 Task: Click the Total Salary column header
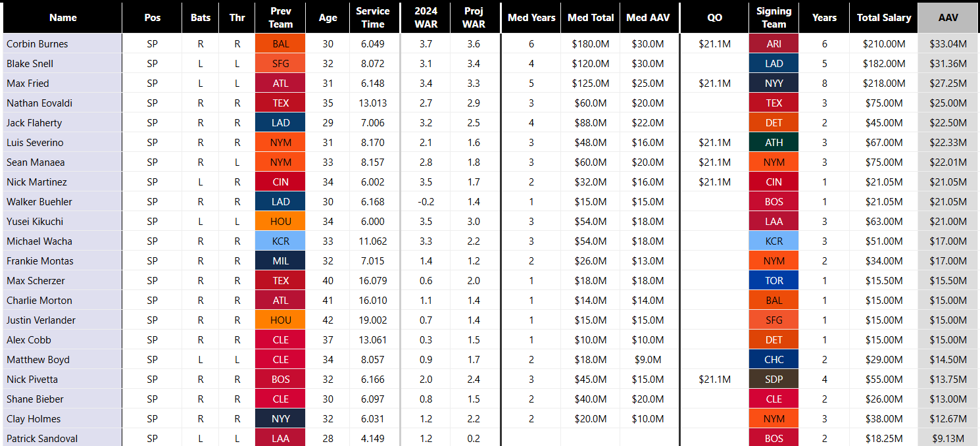click(x=883, y=18)
